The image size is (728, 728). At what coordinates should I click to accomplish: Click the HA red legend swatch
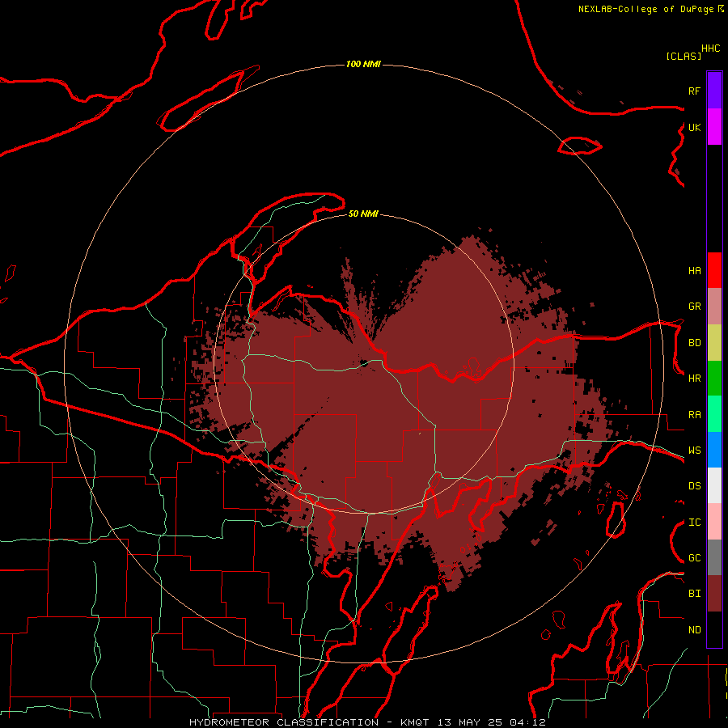(x=714, y=270)
